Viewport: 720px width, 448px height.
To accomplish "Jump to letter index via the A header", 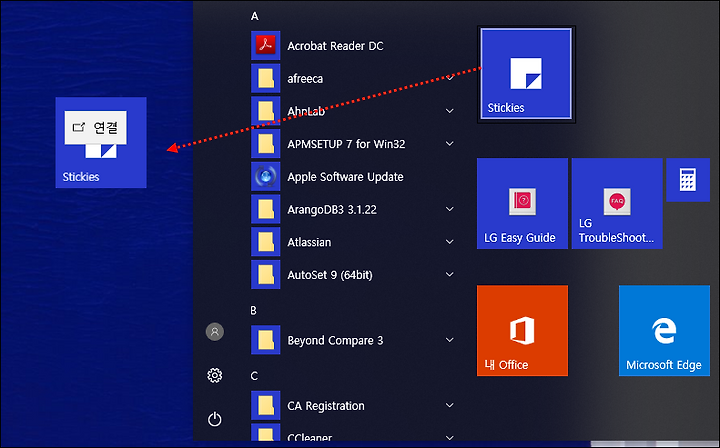I will [254, 17].
